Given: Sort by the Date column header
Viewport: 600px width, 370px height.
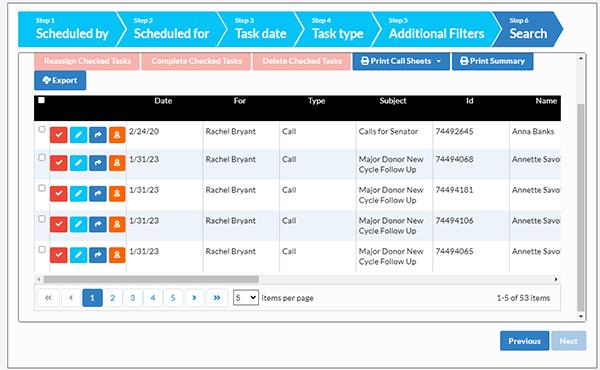Looking at the screenshot, I should (x=163, y=101).
